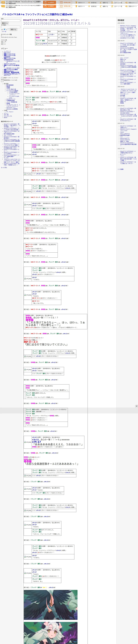Screen dimensions: 138x644
Task: Open エル・リベルテ in recently created pages
Action: [x=8, y=135]
